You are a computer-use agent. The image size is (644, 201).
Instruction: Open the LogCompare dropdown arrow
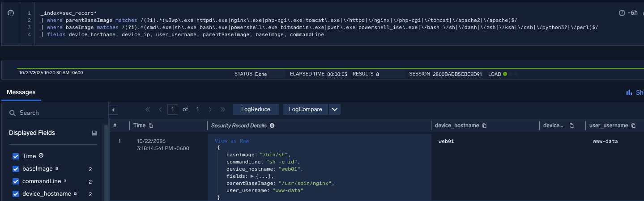coord(335,109)
